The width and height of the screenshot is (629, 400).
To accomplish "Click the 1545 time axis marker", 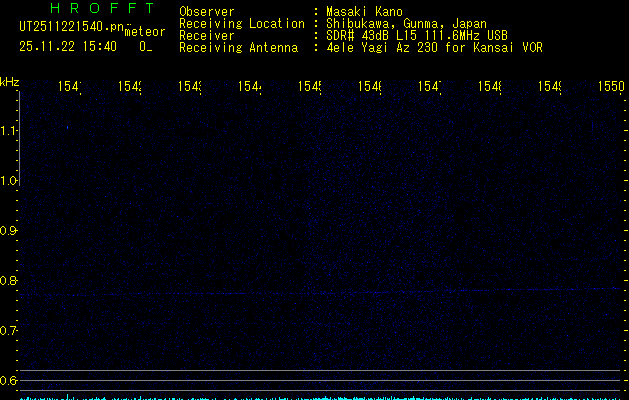I will [309, 86].
